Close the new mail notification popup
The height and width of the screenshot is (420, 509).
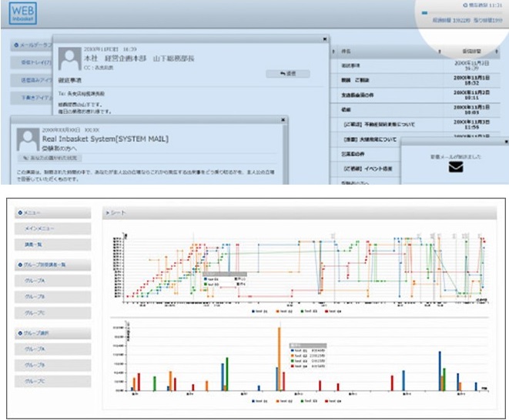(x=506, y=142)
